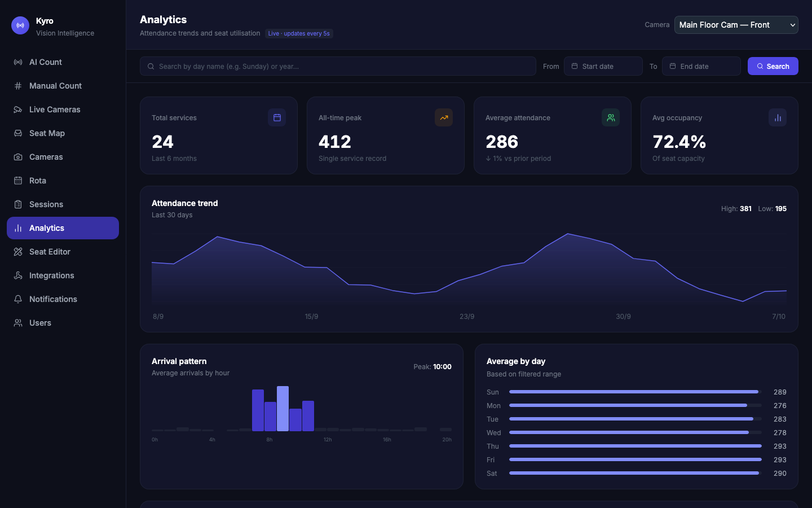The width and height of the screenshot is (812, 508).
Task: Go to AI Count page
Action: pyautogui.click(x=63, y=62)
